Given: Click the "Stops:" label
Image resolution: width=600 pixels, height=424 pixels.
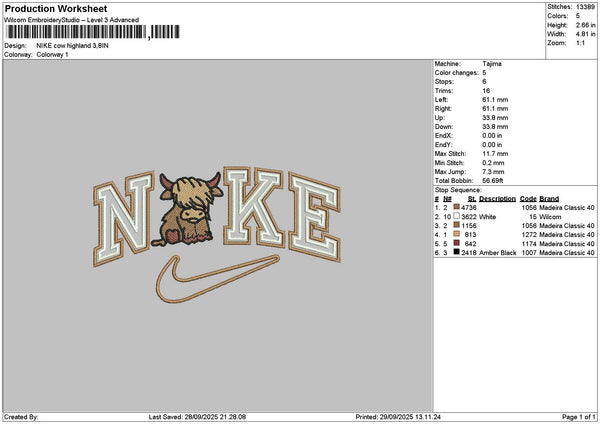Looking at the screenshot, I should [x=444, y=82].
